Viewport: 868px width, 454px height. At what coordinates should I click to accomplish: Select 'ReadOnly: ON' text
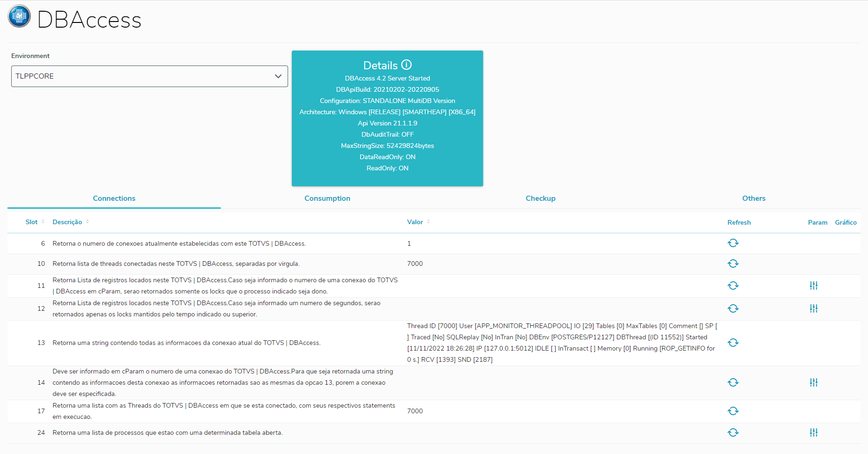(387, 168)
